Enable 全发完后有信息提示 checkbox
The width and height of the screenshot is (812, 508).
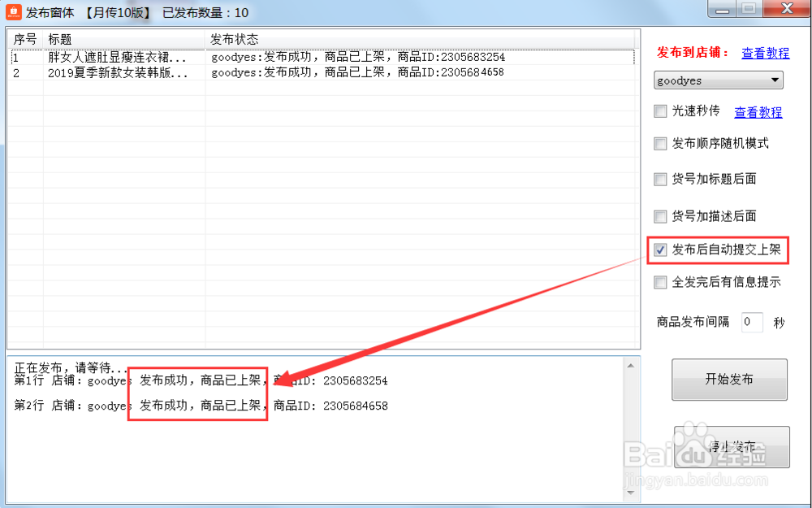coord(659,282)
